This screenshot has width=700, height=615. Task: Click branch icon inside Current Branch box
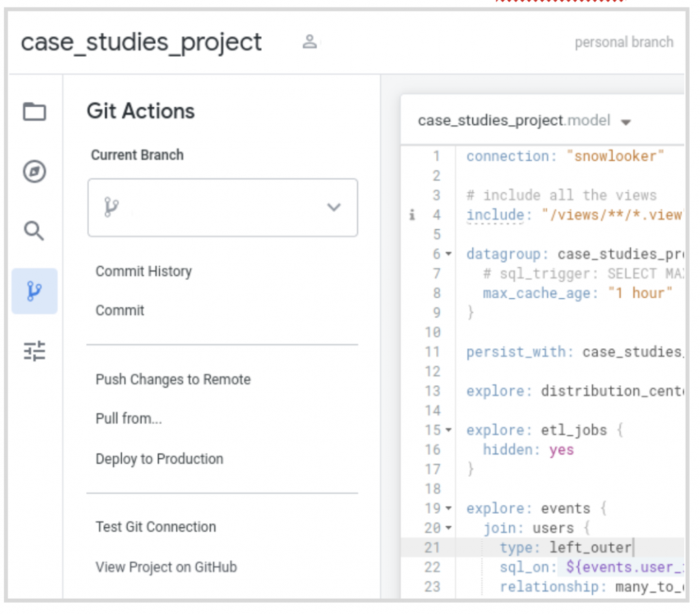click(111, 207)
